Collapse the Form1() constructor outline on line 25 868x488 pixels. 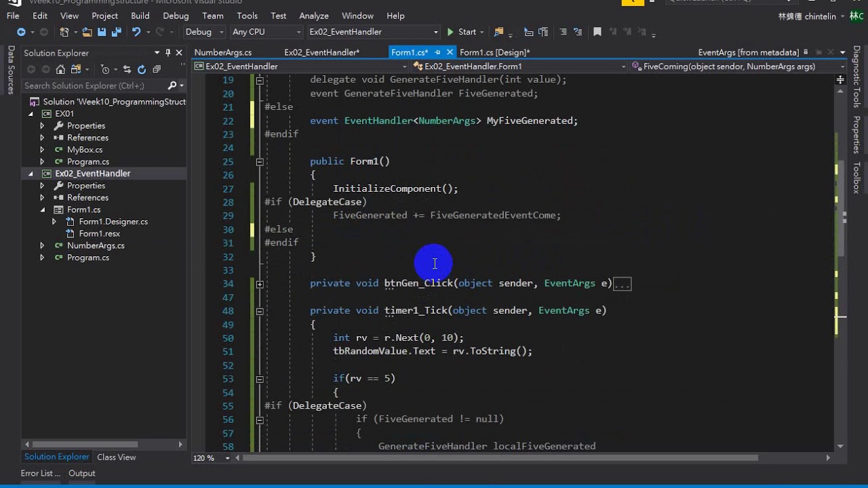pyautogui.click(x=260, y=162)
